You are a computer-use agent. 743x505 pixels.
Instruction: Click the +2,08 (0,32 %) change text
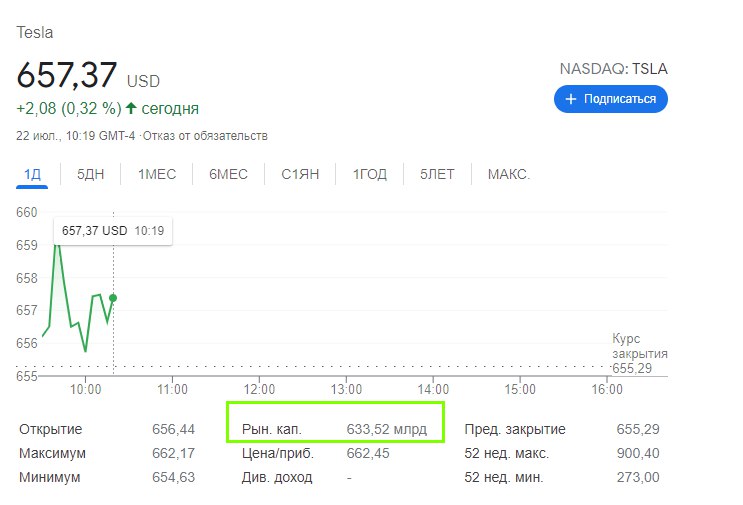tap(69, 108)
